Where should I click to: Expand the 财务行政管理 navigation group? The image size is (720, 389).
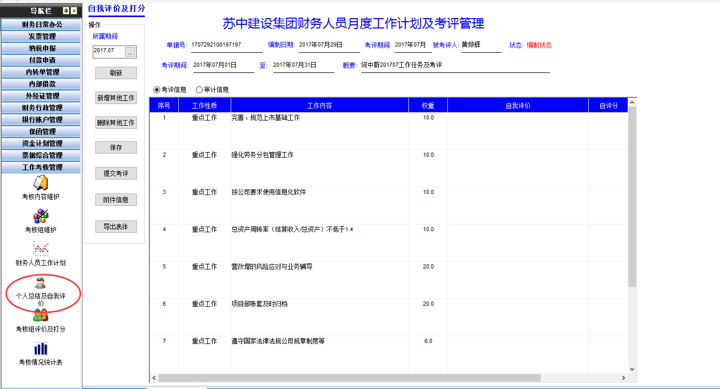point(41,108)
